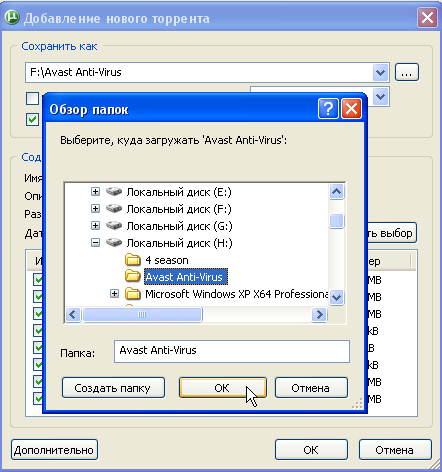
Task: Click the Local Disk (H:) drive icon
Action: click(114, 243)
